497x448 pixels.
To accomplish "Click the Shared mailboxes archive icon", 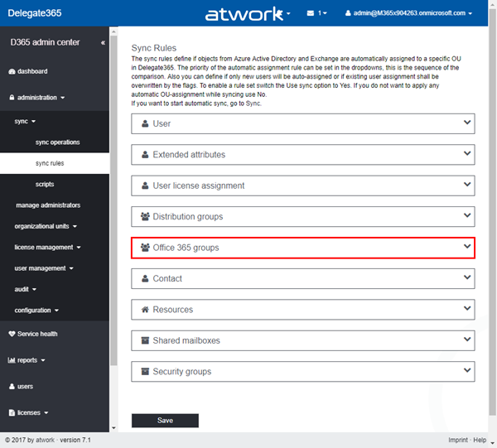I will tap(145, 340).
